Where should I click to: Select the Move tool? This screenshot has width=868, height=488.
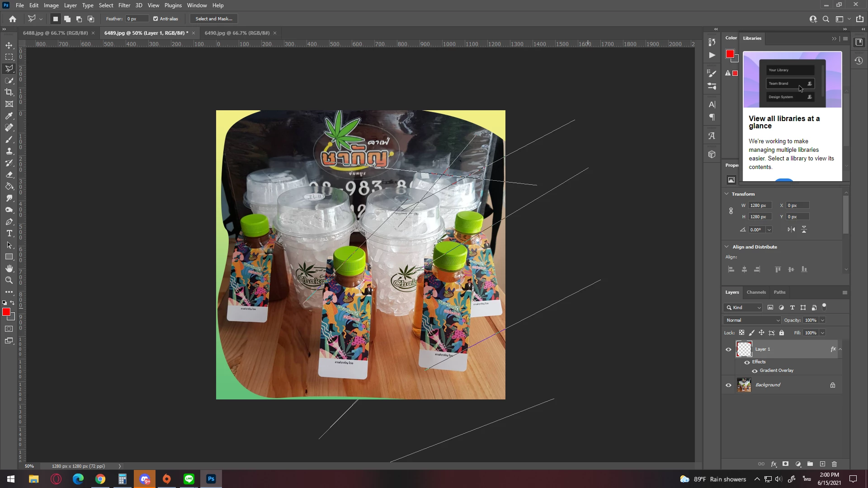[9, 45]
